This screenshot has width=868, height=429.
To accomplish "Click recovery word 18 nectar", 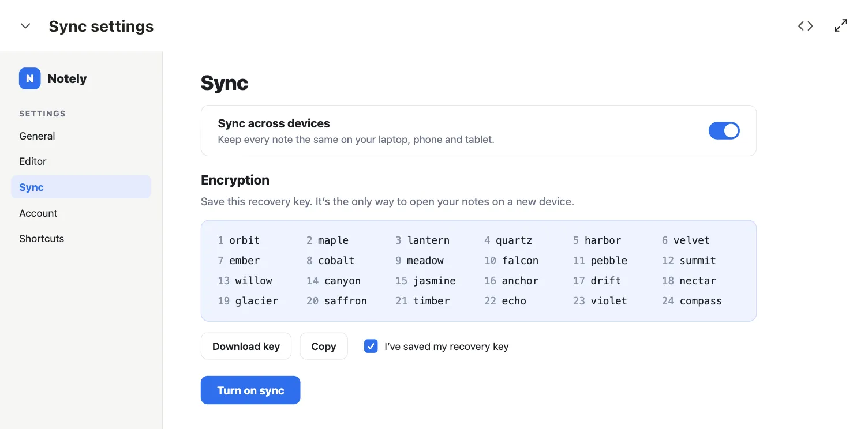I will coord(689,281).
